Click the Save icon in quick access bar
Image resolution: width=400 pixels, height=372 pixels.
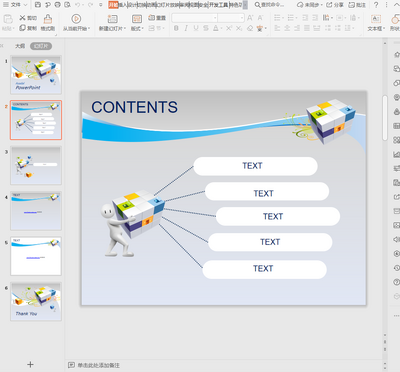(x=38, y=5)
